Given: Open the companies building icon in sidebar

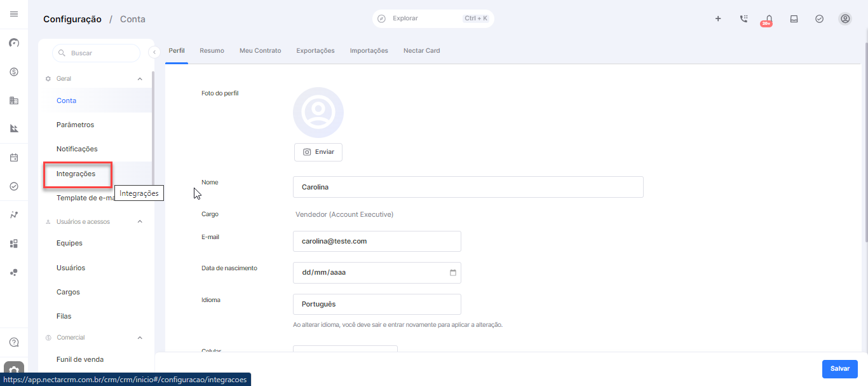Looking at the screenshot, I should 14,100.
